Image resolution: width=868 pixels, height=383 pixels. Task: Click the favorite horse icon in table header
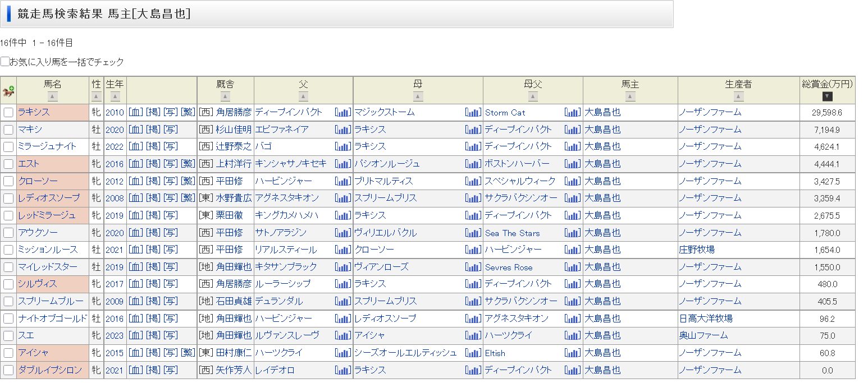(8, 91)
